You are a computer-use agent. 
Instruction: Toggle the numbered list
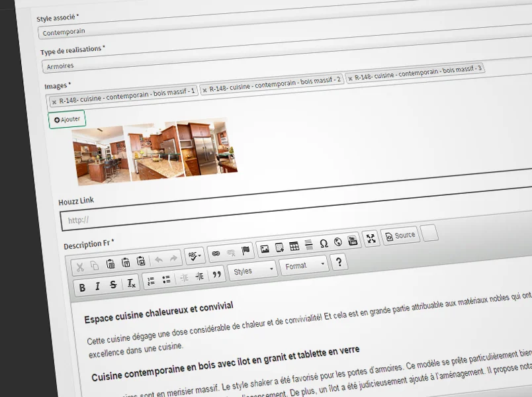click(151, 281)
